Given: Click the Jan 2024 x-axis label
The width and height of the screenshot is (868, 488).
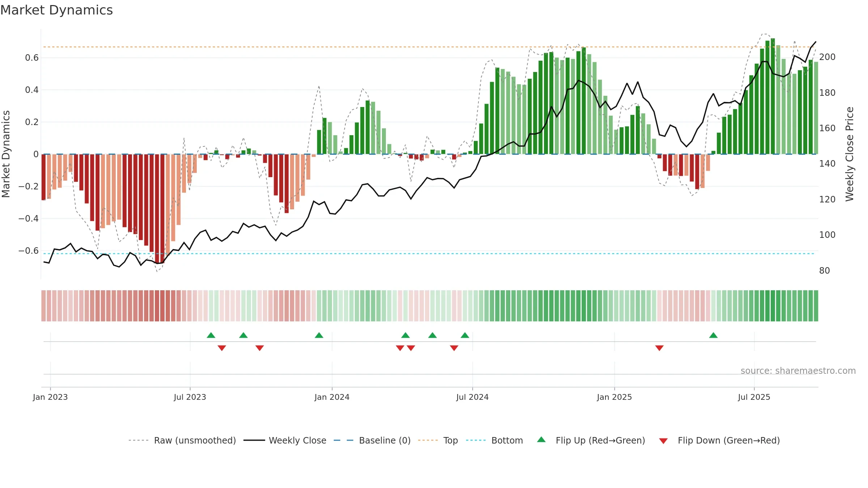Looking at the screenshot, I should tap(332, 397).
